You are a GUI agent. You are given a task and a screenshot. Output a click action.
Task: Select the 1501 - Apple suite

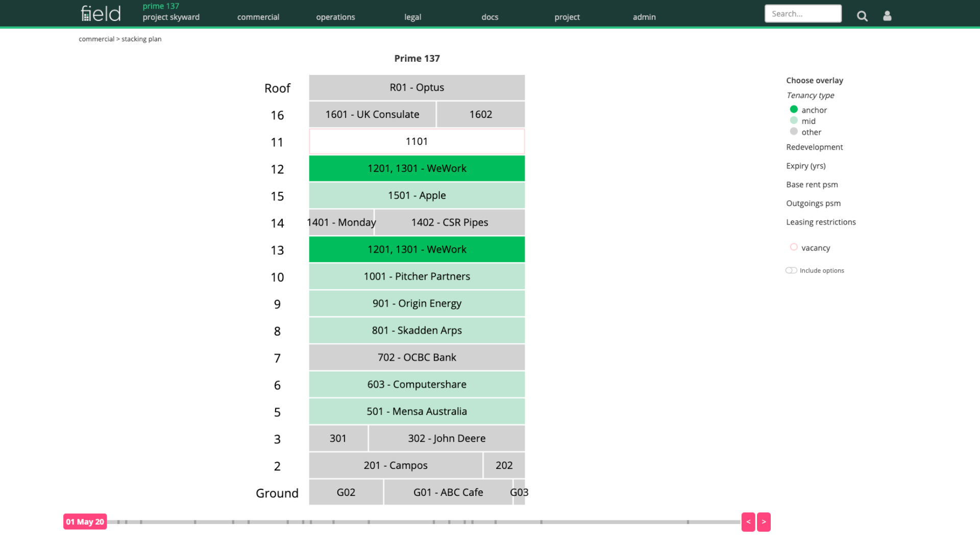click(416, 195)
